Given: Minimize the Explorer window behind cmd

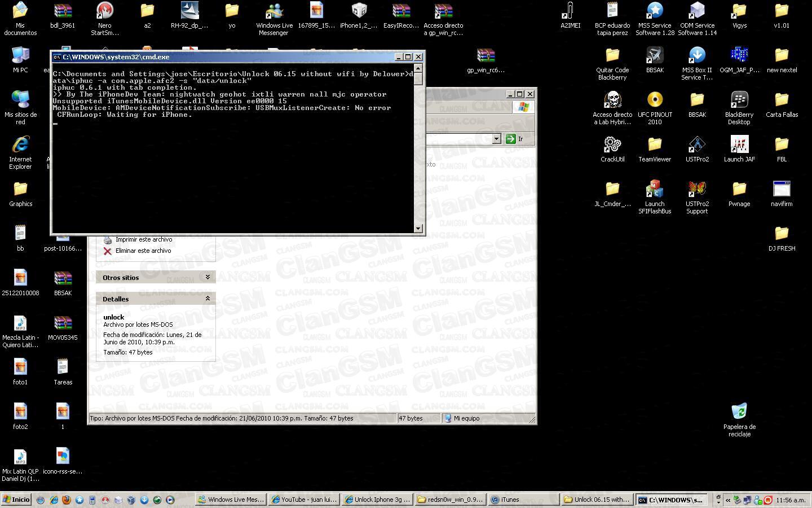Looking at the screenshot, I should point(510,94).
